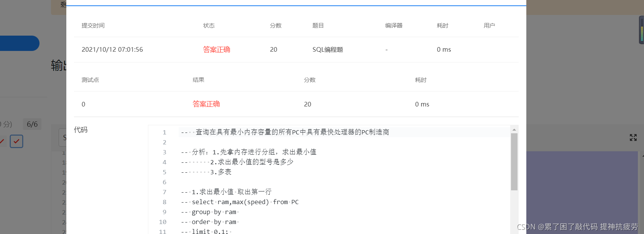Click the 用户 column header
This screenshot has height=234, width=644.
pos(489,26)
